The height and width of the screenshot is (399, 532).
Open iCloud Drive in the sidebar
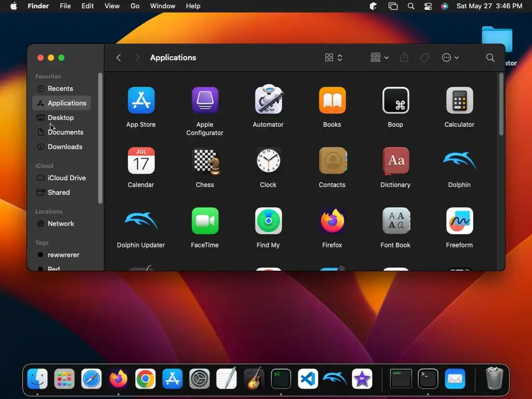[61, 178]
